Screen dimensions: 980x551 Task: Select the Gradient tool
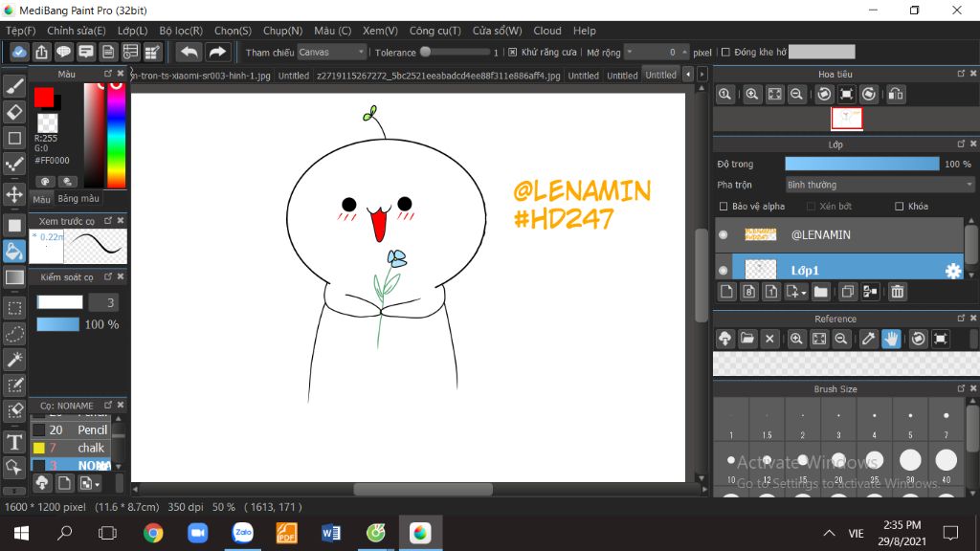point(14,276)
